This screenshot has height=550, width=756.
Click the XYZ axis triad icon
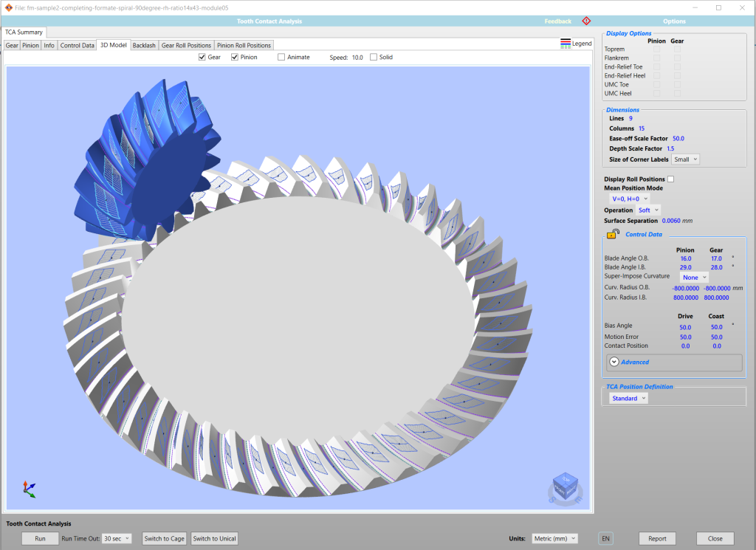(x=29, y=489)
